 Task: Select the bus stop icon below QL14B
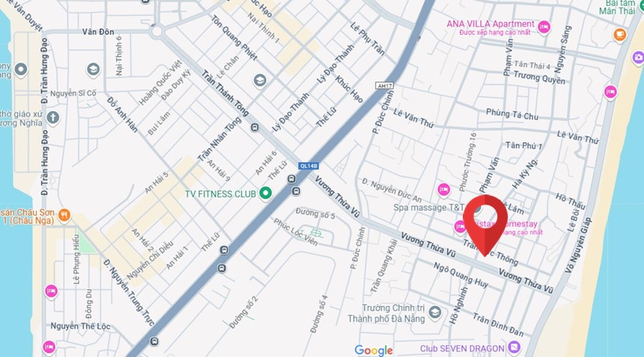click(x=292, y=179)
